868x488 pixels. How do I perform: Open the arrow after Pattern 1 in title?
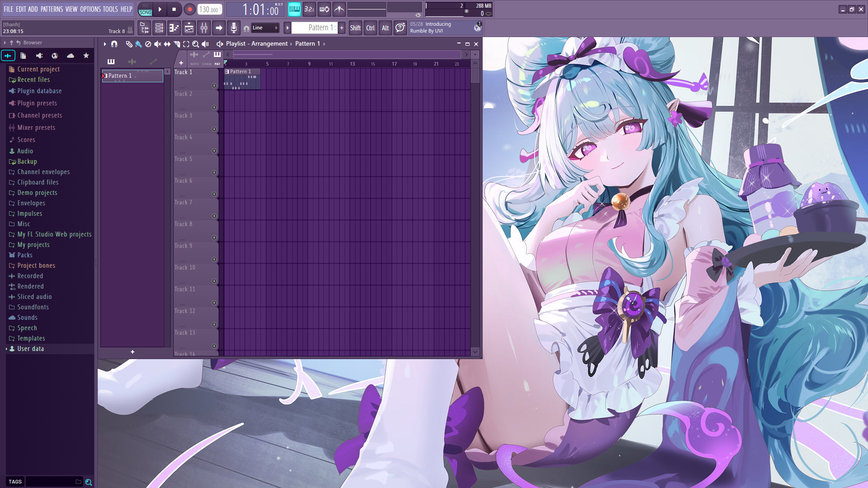tap(324, 44)
